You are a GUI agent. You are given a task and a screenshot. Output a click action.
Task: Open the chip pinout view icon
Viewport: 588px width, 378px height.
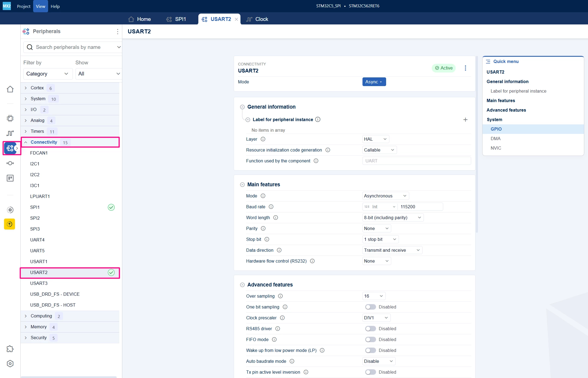click(x=10, y=118)
